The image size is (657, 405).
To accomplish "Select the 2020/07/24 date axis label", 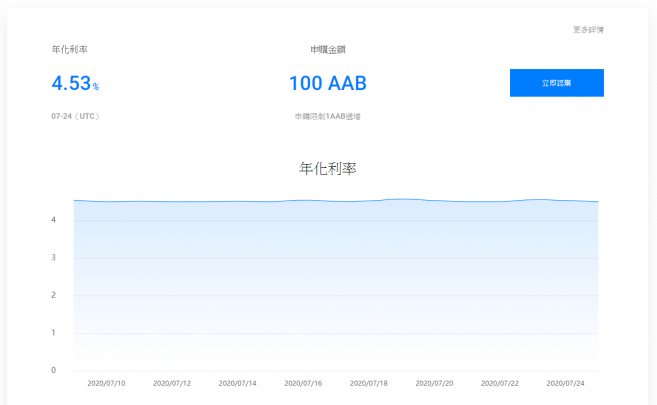I will 565,383.
